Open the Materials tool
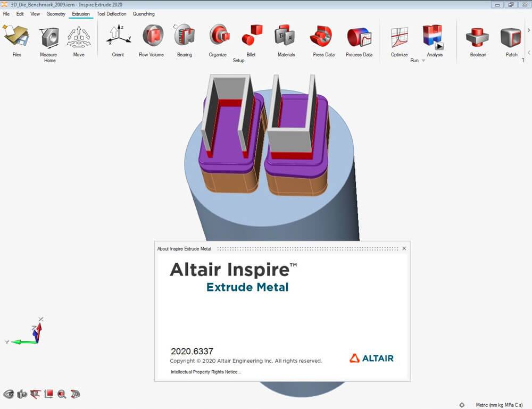The image size is (532, 409). coord(286,36)
